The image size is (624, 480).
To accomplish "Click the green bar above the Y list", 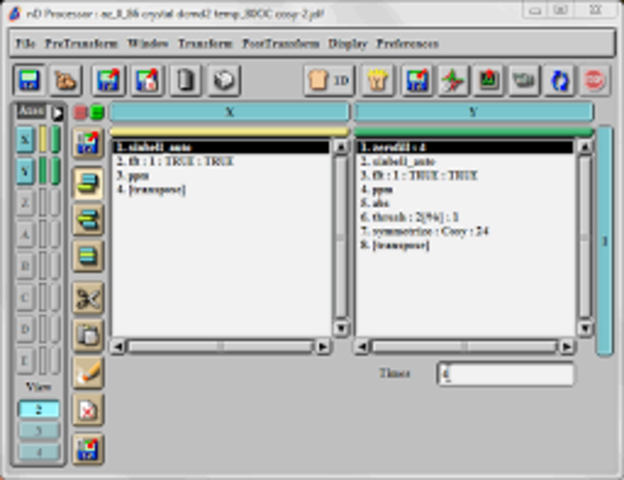I will (x=473, y=132).
